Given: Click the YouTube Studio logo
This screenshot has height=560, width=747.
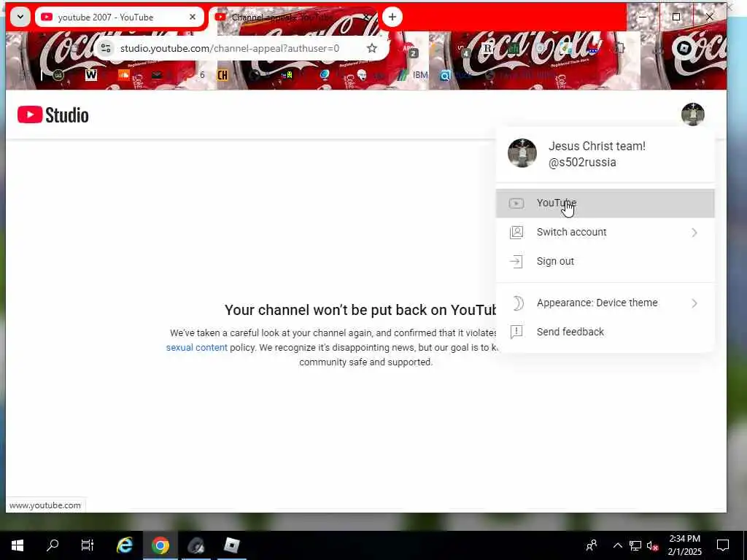Looking at the screenshot, I should pyautogui.click(x=53, y=114).
